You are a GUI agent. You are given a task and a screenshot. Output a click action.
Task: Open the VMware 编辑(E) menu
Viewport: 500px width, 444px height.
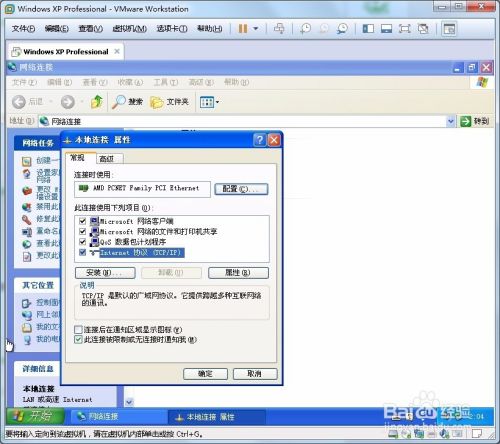pyautogui.click(x=57, y=29)
